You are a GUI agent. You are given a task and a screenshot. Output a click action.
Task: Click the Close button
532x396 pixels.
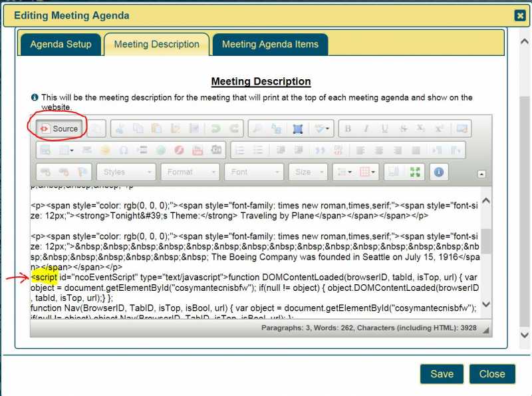(x=492, y=374)
